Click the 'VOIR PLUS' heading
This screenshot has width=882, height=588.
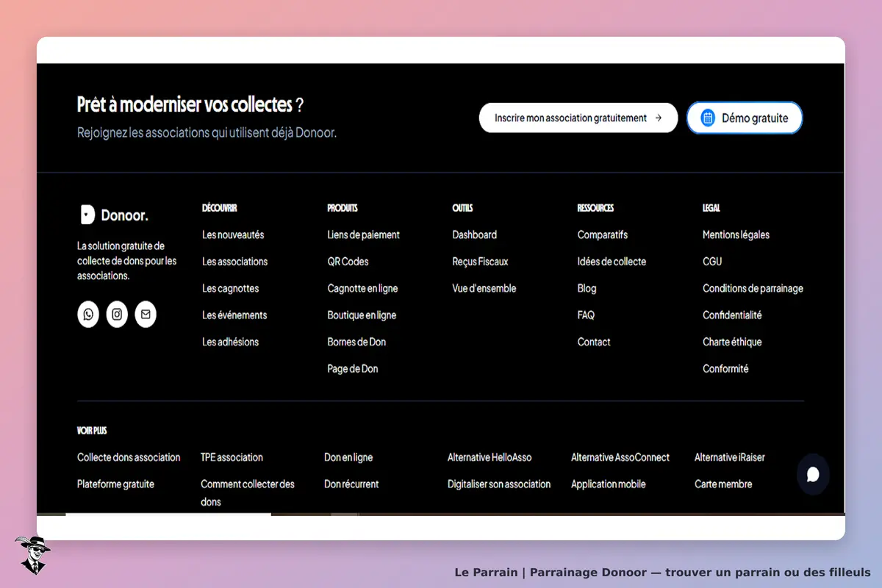click(92, 431)
